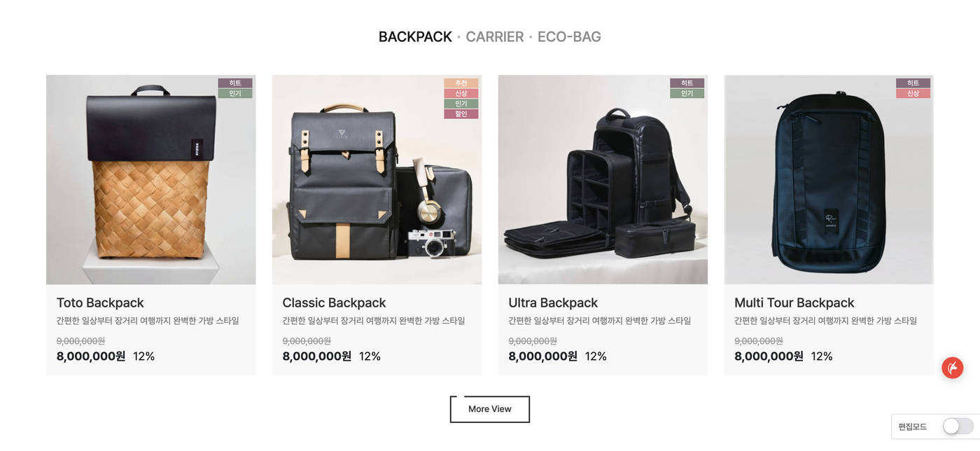
Task: Click the 편집모드 label
Action: tap(912, 426)
